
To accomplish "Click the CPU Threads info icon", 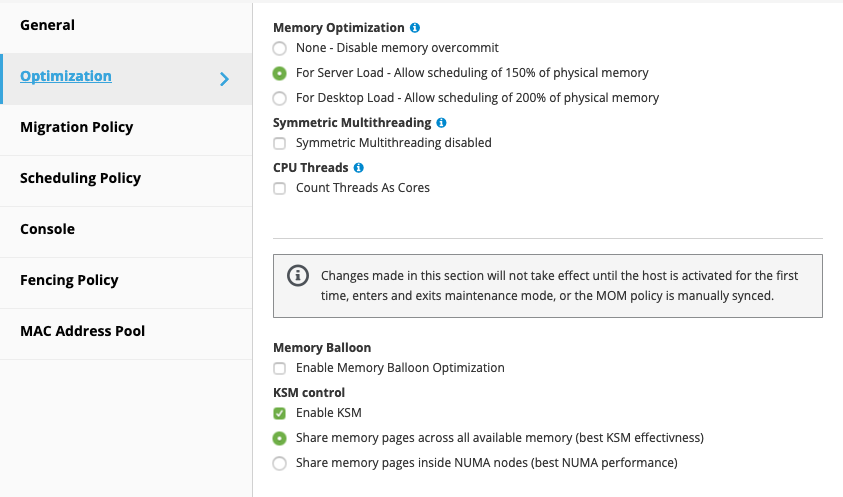I will pyautogui.click(x=359, y=168).
